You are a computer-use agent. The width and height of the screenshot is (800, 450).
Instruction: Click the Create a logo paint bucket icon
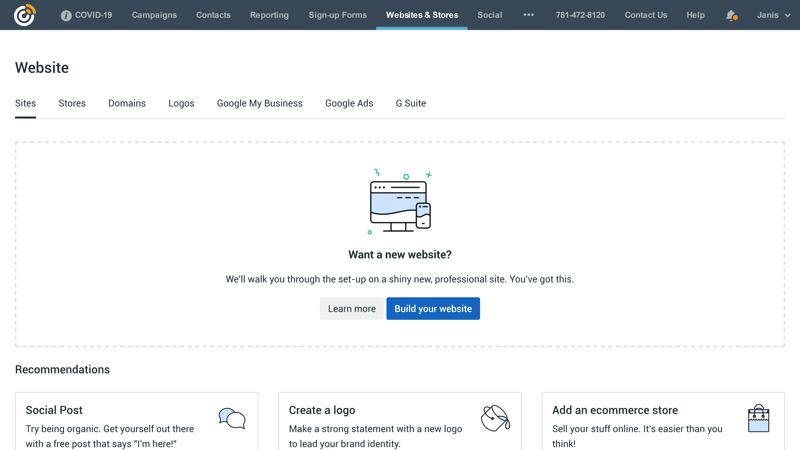(495, 418)
